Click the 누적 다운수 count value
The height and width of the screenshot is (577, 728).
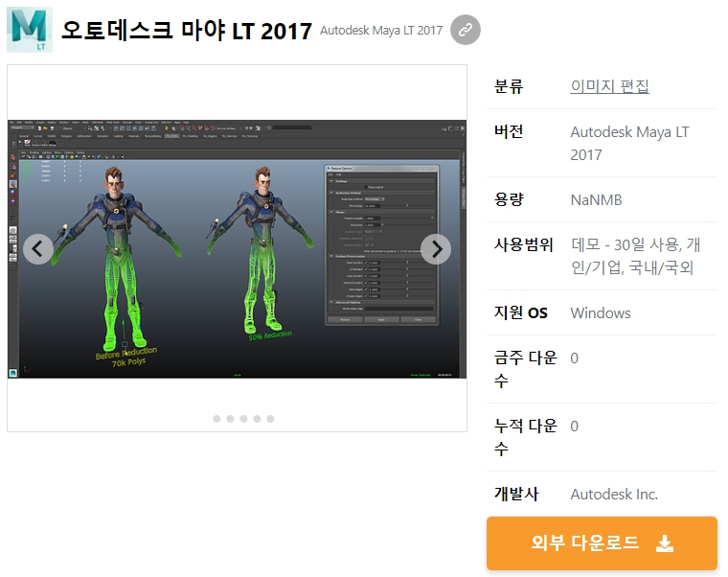tap(575, 426)
